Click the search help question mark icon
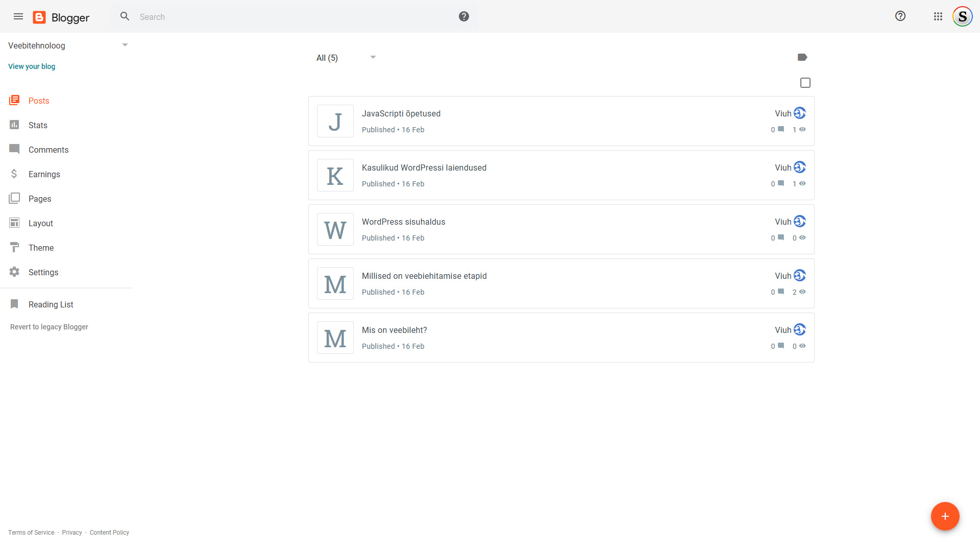Image resolution: width=980 pixels, height=551 pixels. click(x=463, y=16)
